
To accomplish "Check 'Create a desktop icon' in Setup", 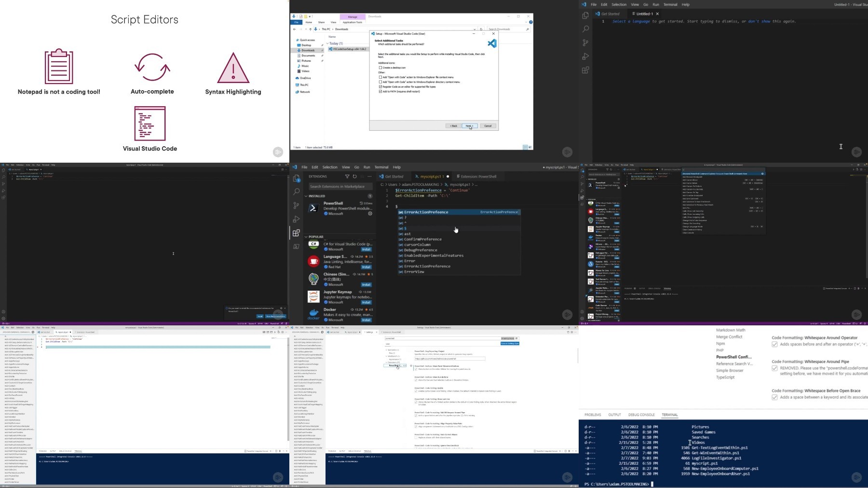I will [x=380, y=68].
